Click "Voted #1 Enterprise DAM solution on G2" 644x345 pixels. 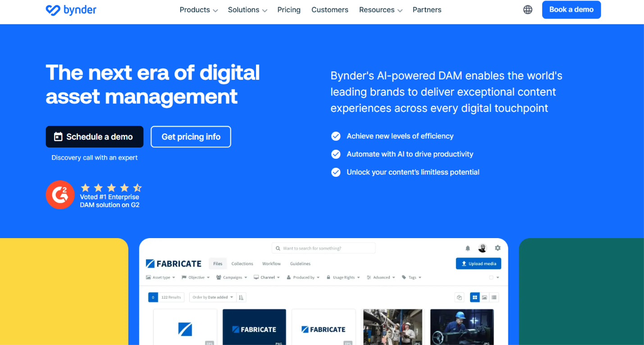pyautogui.click(x=110, y=201)
